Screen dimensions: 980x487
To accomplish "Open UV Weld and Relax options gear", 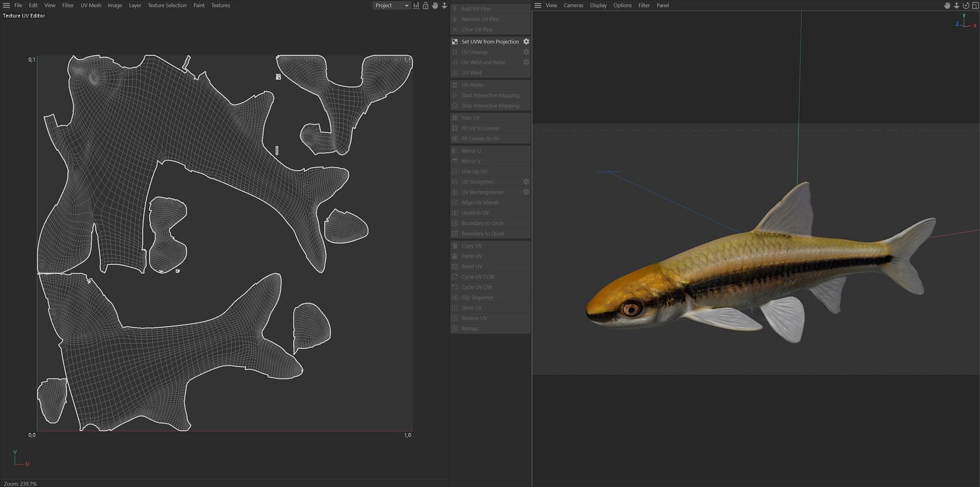I will tap(526, 62).
